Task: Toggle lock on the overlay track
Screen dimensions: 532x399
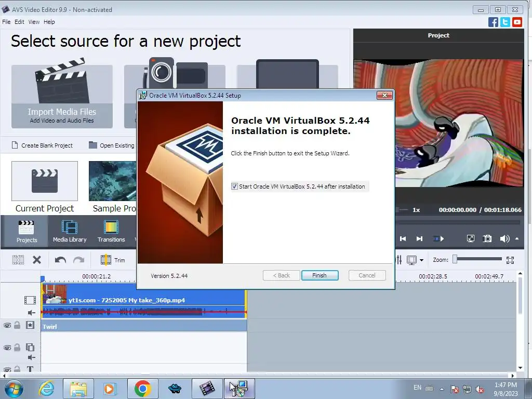Action: click(17, 347)
